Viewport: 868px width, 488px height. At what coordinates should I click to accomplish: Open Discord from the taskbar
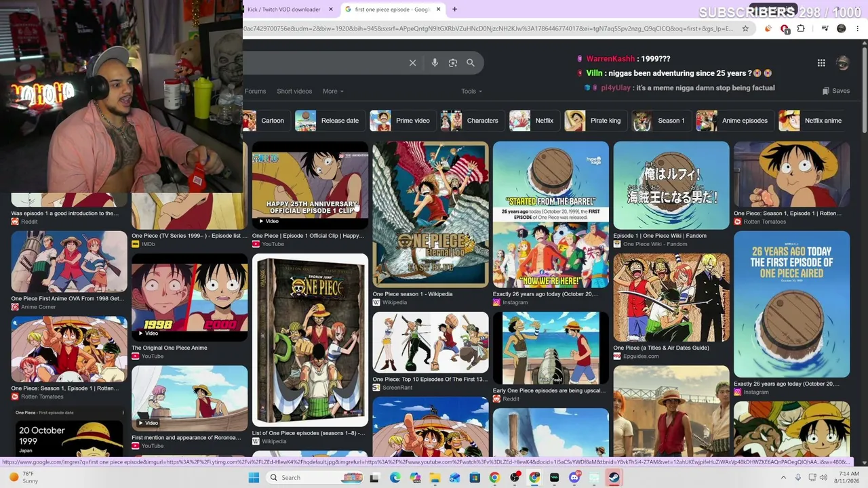(574, 478)
